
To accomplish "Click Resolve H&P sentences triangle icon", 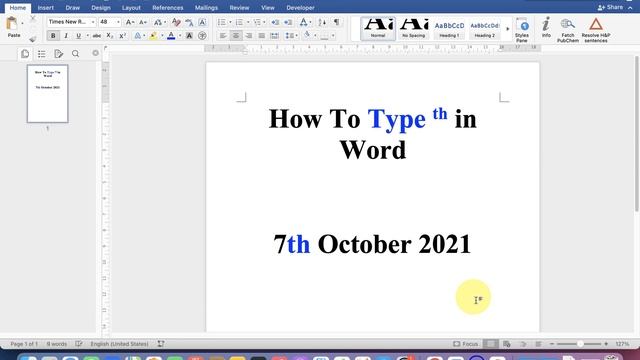I will point(596,29).
